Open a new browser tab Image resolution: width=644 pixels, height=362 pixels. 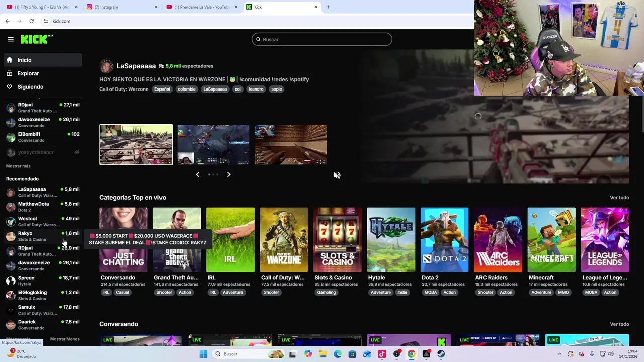click(x=328, y=7)
